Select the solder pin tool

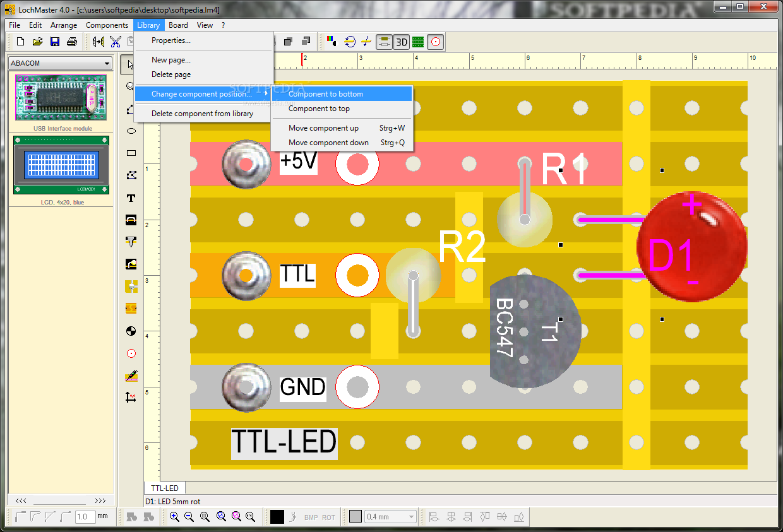(x=131, y=242)
